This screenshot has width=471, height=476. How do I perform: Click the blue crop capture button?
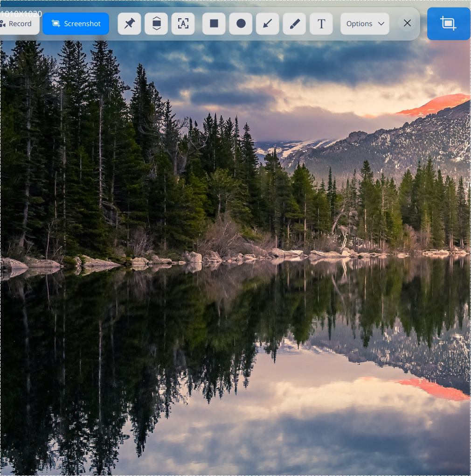point(449,24)
